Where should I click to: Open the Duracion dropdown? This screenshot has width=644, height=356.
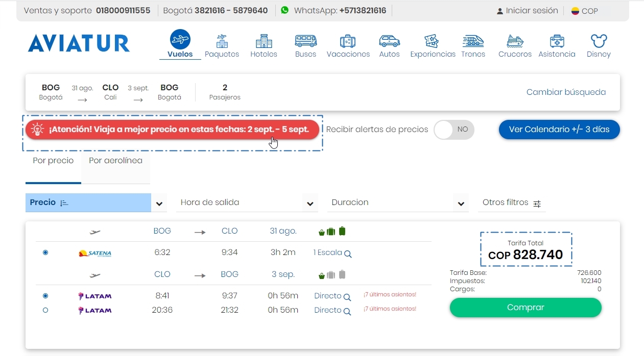[398, 202]
